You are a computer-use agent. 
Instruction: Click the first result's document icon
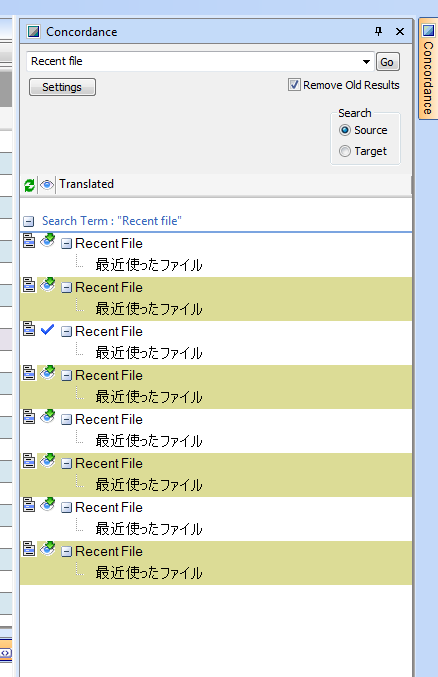click(29, 241)
